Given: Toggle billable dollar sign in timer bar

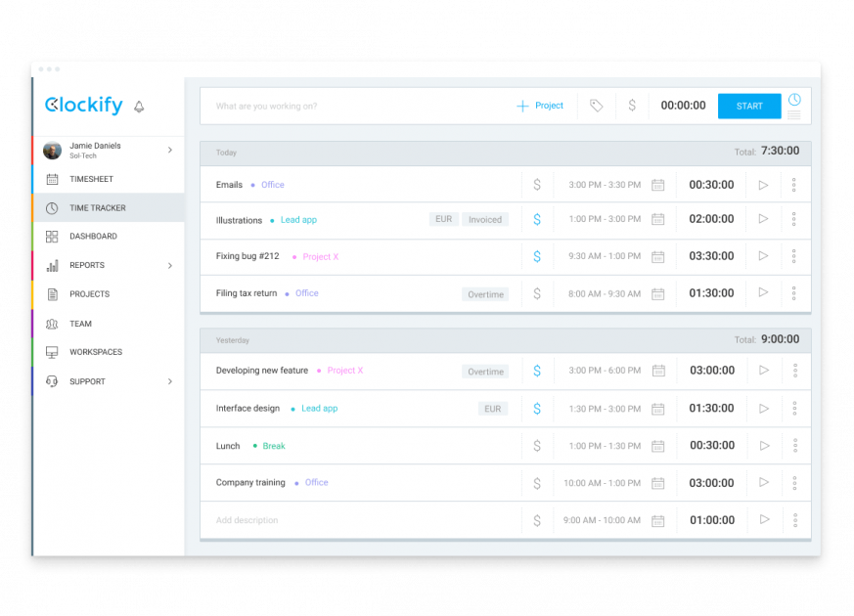Looking at the screenshot, I should tap(632, 106).
